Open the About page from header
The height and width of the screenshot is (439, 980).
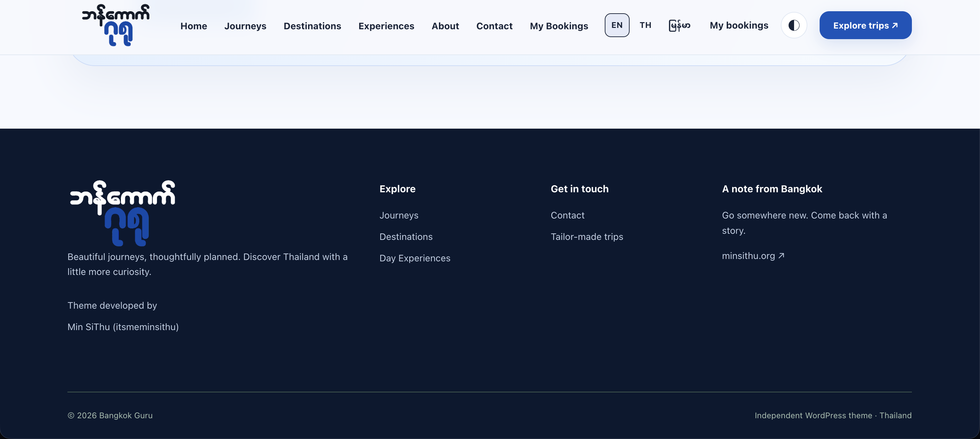pyautogui.click(x=445, y=26)
